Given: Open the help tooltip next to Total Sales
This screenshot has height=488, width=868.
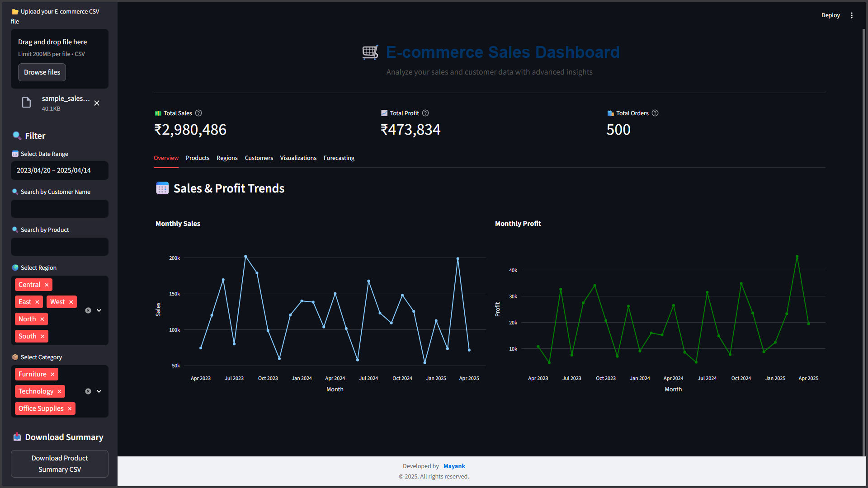Looking at the screenshot, I should 198,113.
